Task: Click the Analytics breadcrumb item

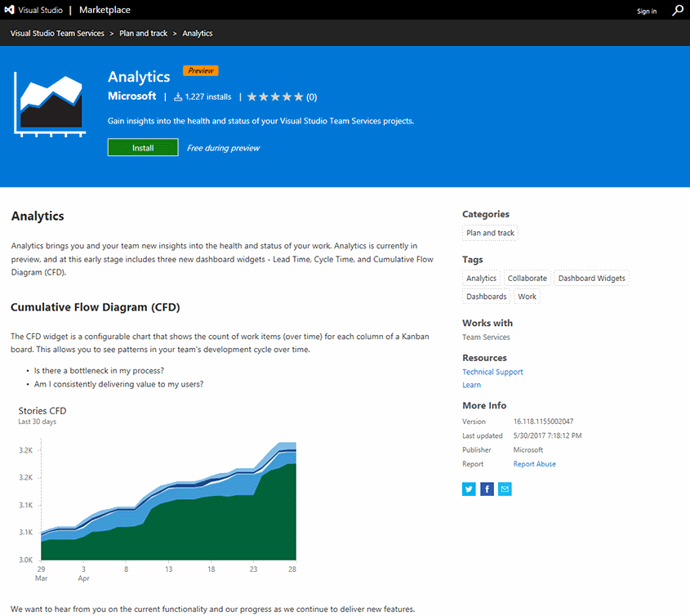Action: coord(197,33)
